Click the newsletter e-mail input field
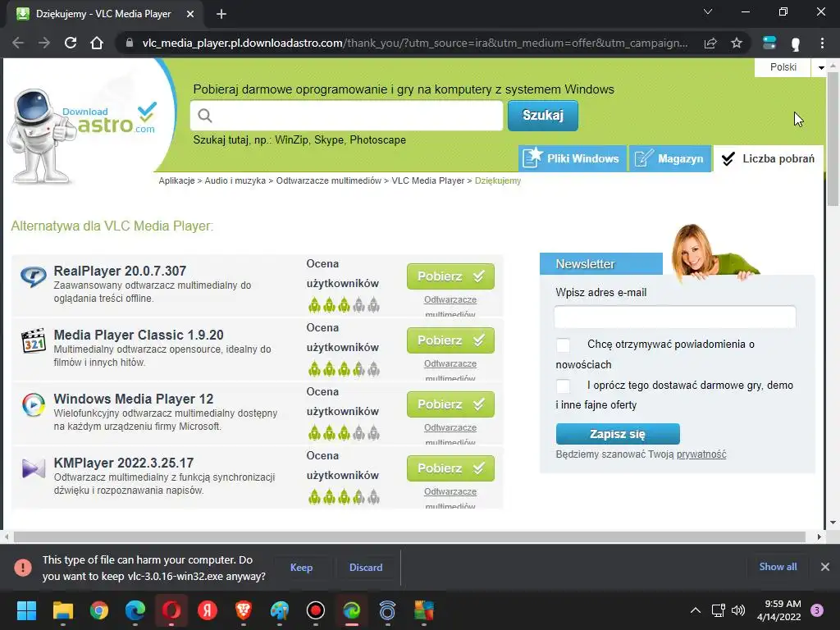Image resolution: width=840 pixels, height=630 pixels. [x=675, y=317]
